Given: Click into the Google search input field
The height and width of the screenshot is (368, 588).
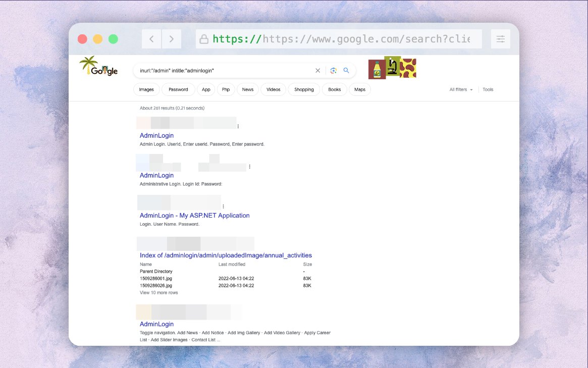Looking at the screenshot, I should pyautogui.click(x=225, y=71).
